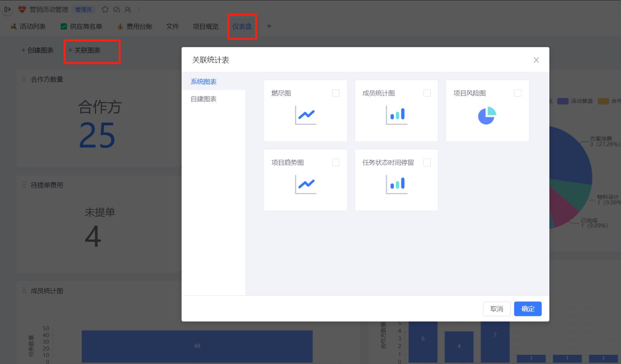621x364 pixels.
Task: Check the 项目趋势图 checkbox
Action: (x=336, y=162)
